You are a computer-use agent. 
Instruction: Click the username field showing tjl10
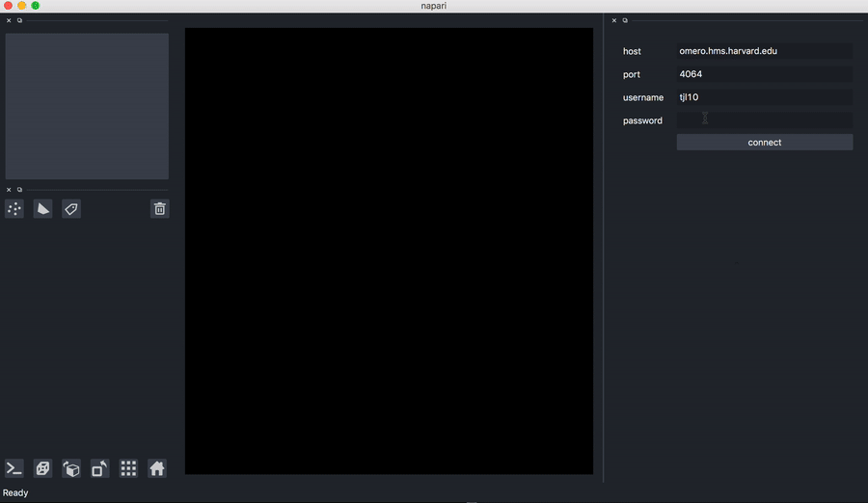pyautogui.click(x=765, y=97)
